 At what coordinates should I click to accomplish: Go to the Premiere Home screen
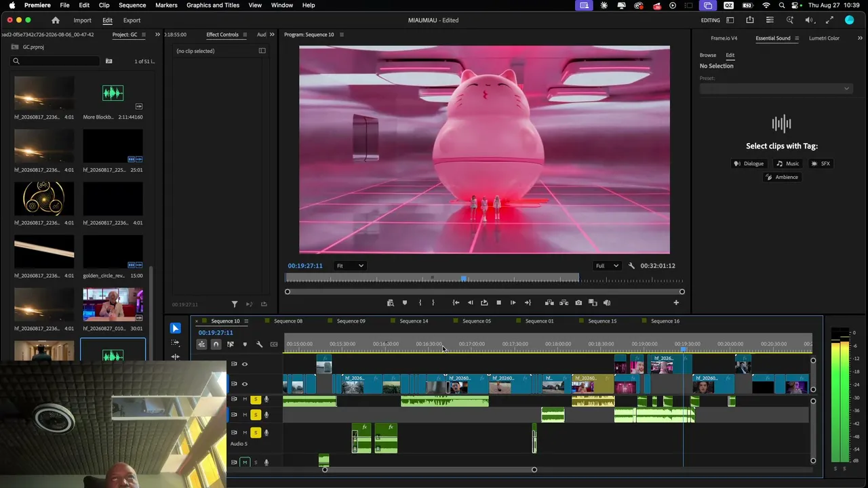coord(56,20)
